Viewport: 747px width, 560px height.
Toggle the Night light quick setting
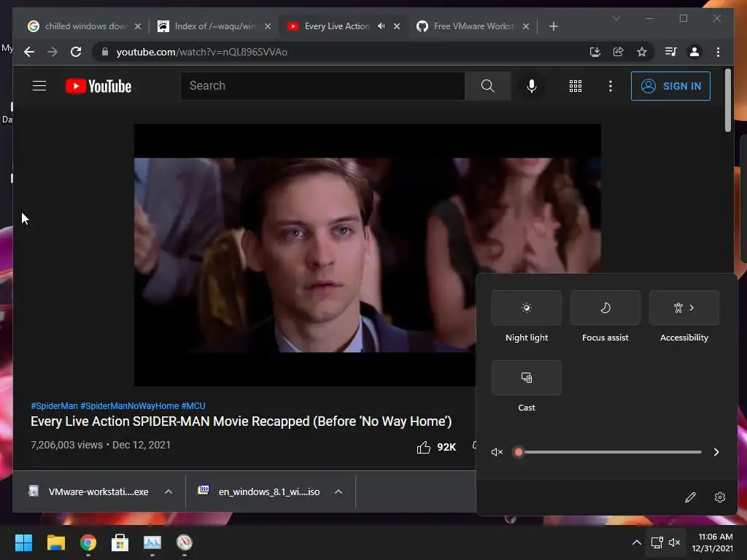click(527, 308)
